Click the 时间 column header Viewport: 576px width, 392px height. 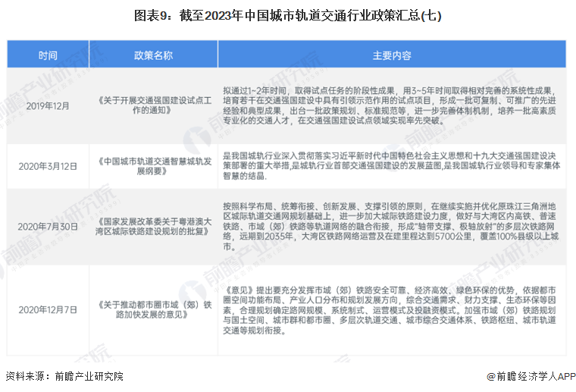point(48,55)
